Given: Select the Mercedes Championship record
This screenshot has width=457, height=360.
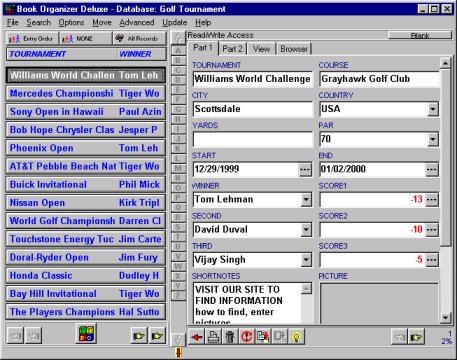Looking at the screenshot, I should point(86,93).
